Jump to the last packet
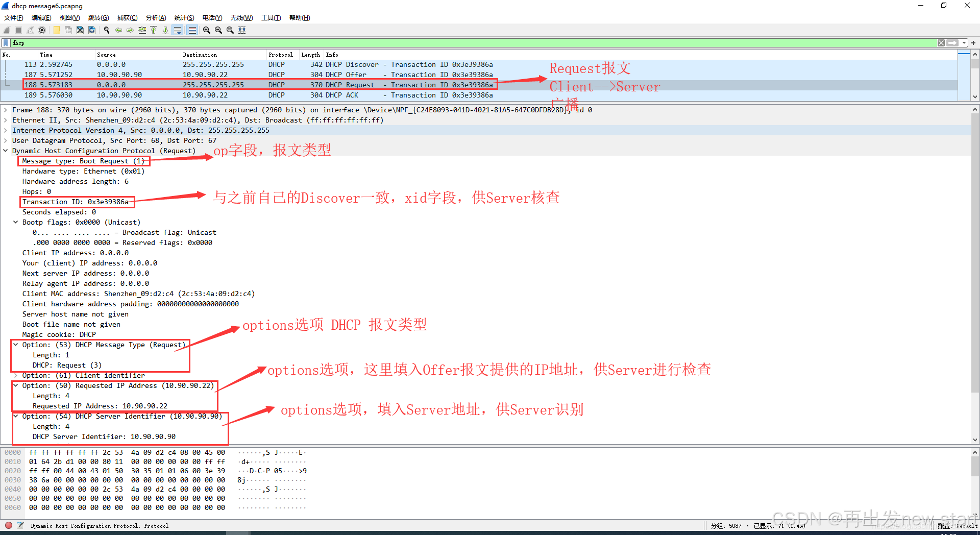 pyautogui.click(x=165, y=30)
